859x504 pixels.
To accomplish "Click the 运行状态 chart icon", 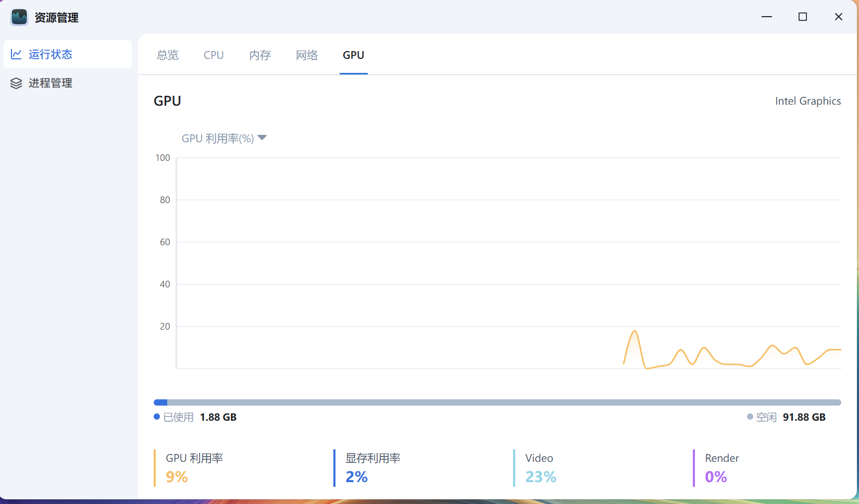I will click(16, 54).
